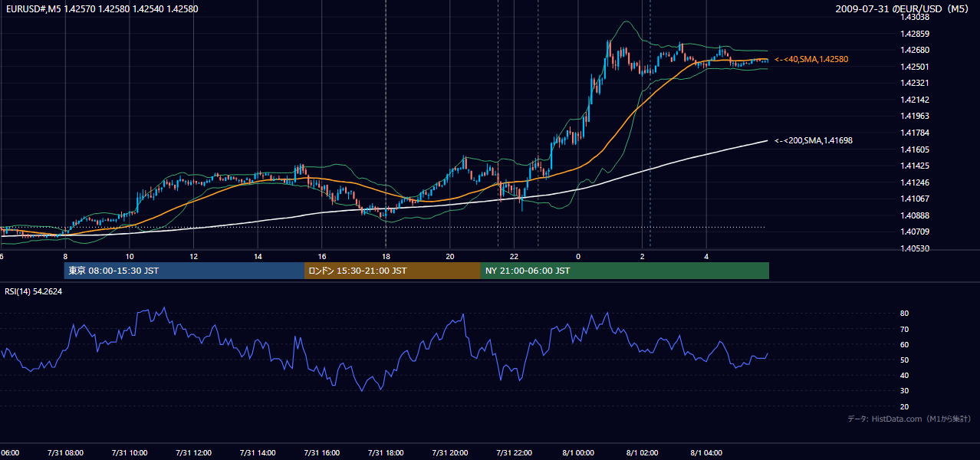This screenshot has height=460, width=980.
Task: Click price axis value 1.42680
Action: click(x=914, y=51)
